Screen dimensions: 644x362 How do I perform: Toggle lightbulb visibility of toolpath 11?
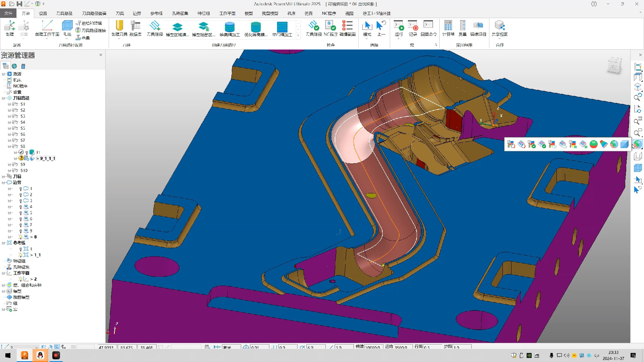(26, 153)
